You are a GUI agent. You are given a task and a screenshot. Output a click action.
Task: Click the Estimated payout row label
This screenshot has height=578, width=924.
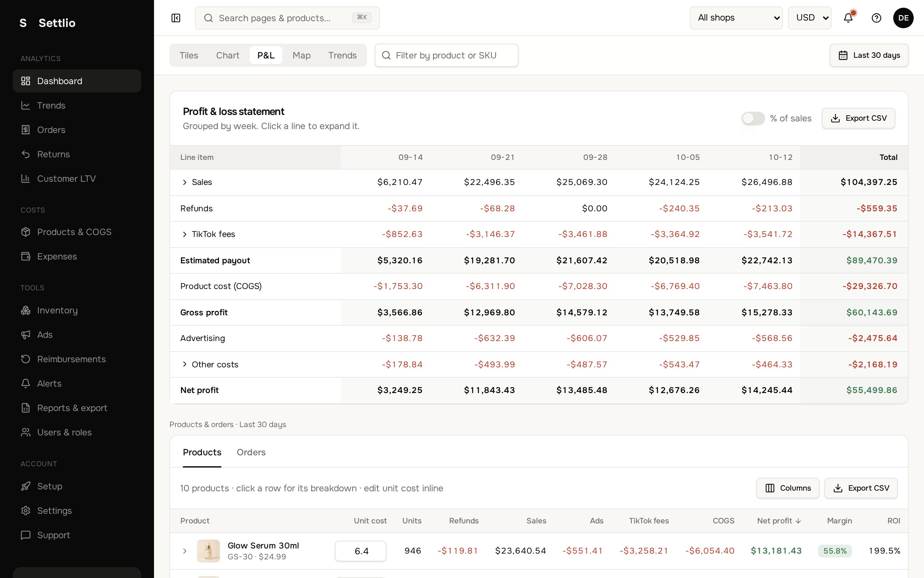point(215,260)
